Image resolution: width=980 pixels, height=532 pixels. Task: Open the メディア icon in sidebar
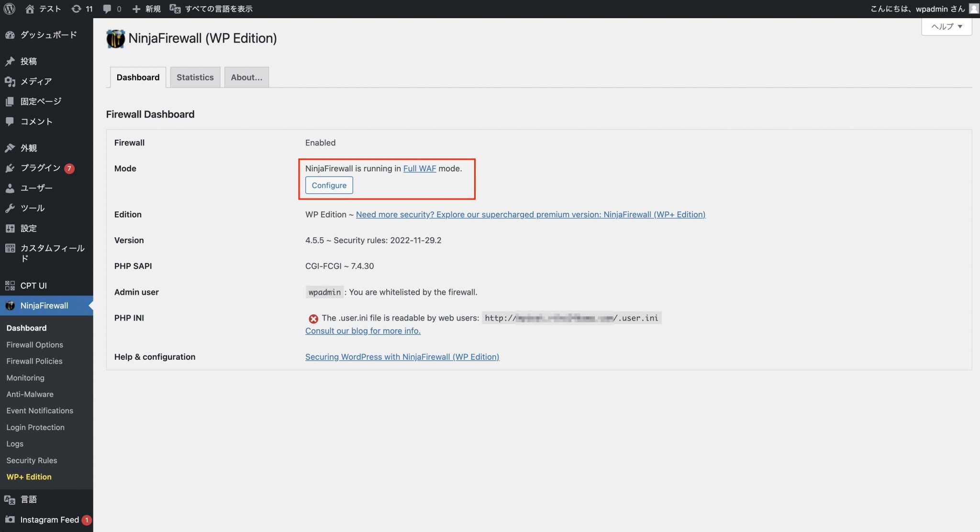pyautogui.click(x=10, y=81)
